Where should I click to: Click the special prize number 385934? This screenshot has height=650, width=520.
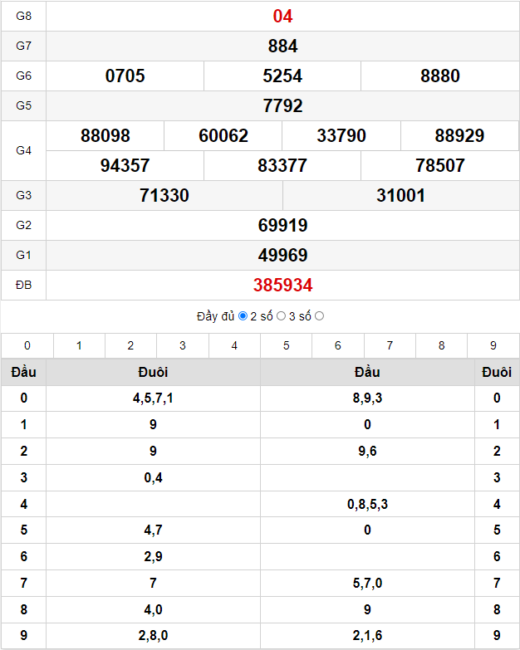click(283, 285)
